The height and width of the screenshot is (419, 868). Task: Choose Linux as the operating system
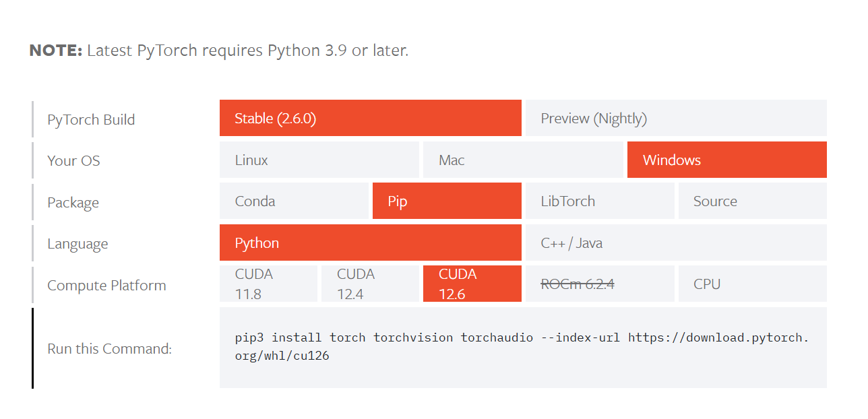click(319, 160)
